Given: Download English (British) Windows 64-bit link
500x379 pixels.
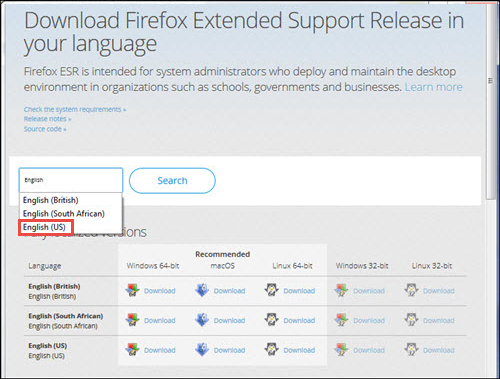Looking at the screenshot, I should pyautogui.click(x=160, y=291).
